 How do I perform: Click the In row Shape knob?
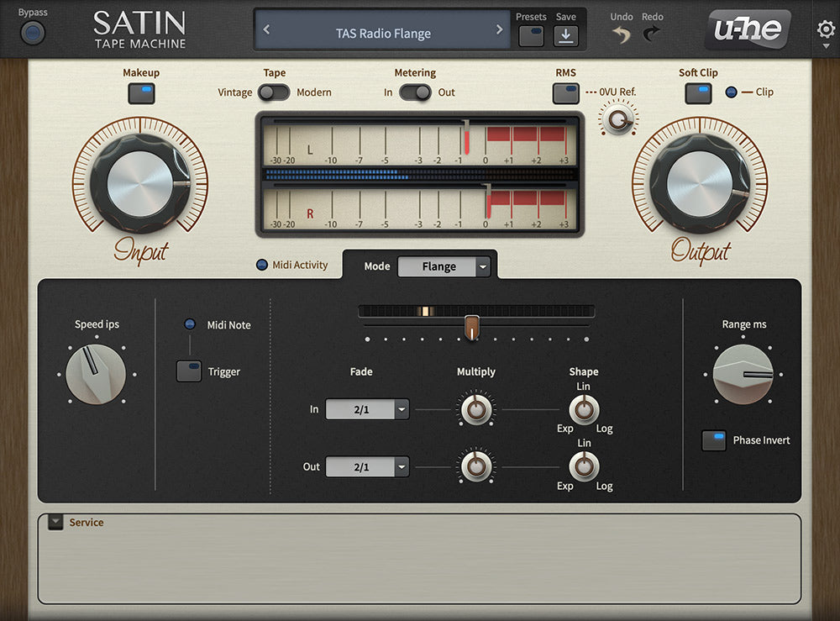point(584,410)
